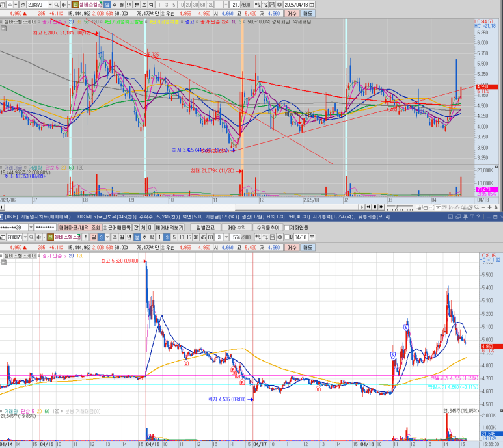
Task: Select the 5-minute interval in the lower toolbar
Action: coord(174,237)
